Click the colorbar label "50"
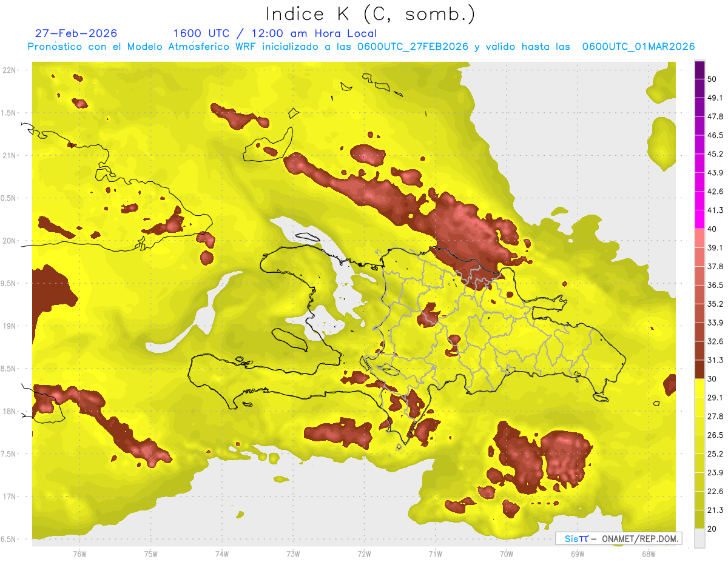This screenshot has width=728, height=562. tap(712, 79)
